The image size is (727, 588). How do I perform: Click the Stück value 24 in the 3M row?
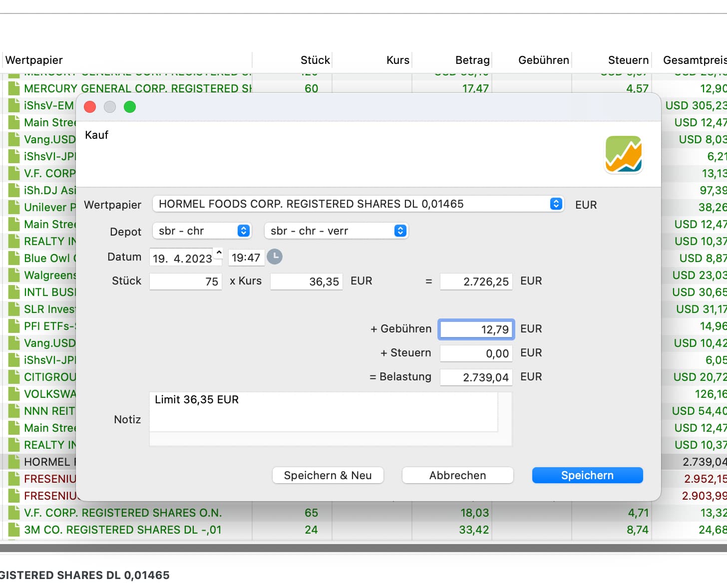(x=311, y=530)
